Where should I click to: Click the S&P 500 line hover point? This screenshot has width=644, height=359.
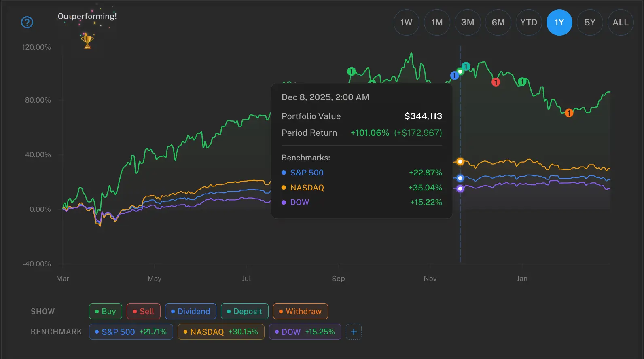click(x=460, y=178)
